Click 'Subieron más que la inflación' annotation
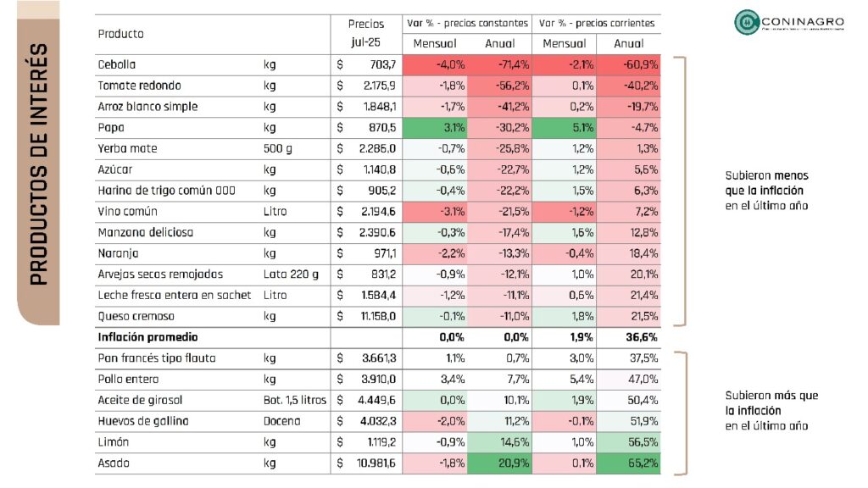Screen dimensions: 868x488 [771, 411]
